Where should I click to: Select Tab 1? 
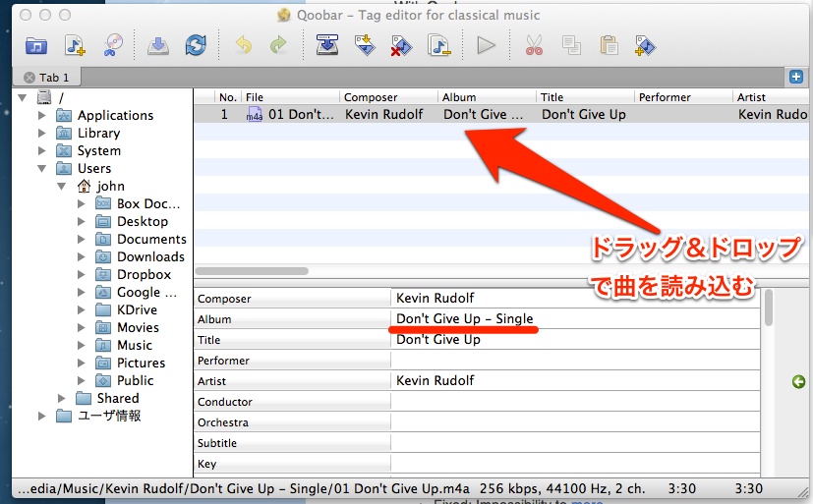[x=47, y=78]
